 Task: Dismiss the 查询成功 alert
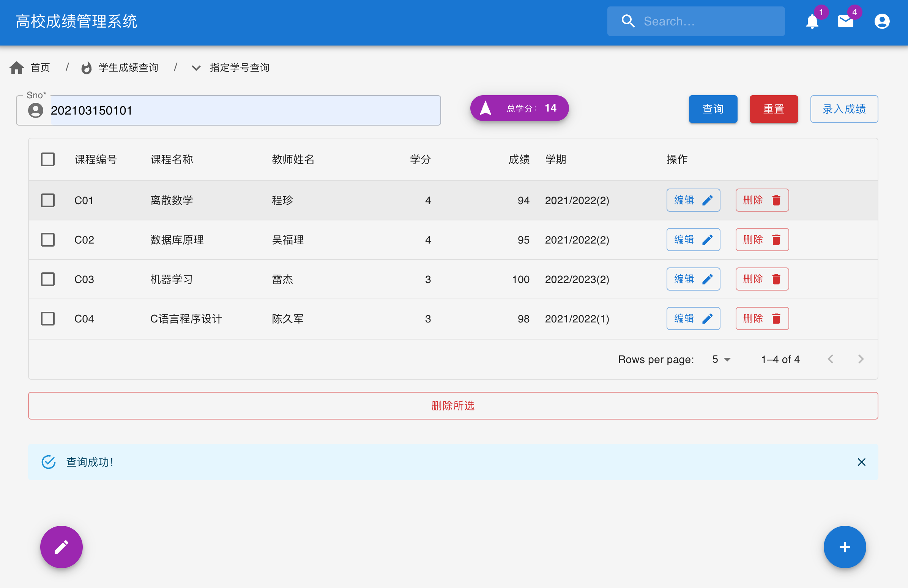click(861, 462)
